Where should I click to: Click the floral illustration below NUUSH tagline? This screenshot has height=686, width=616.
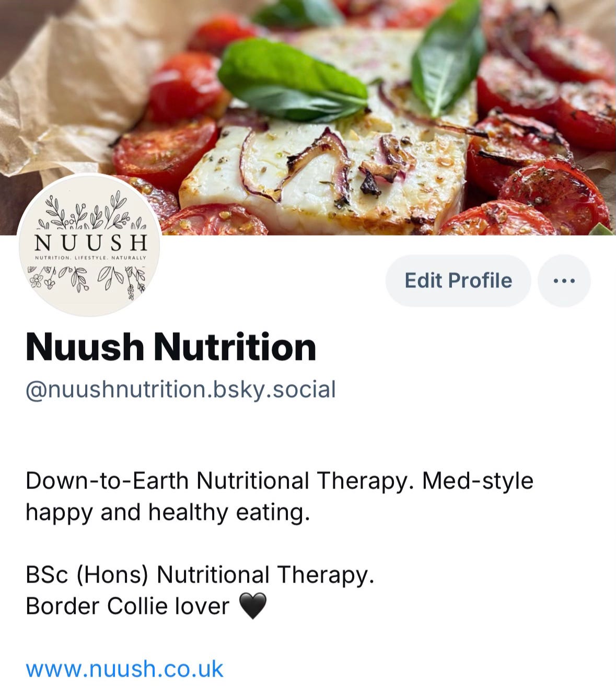[x=87, y=281]
